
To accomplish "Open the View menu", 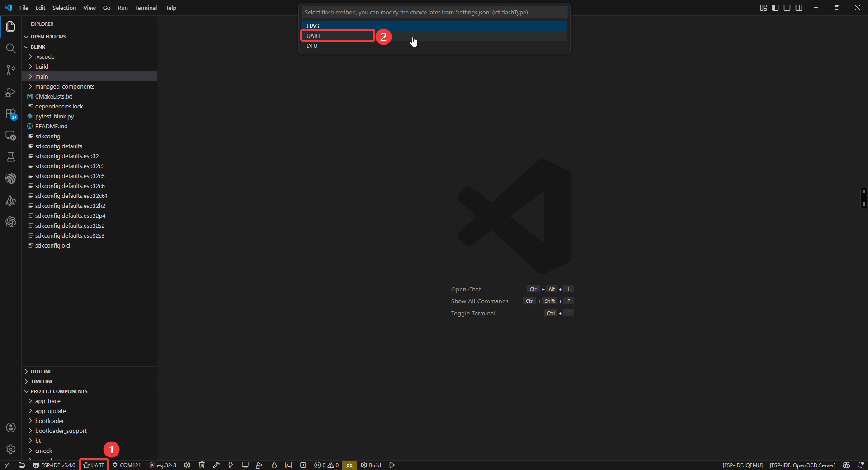I will click(90, 8).
